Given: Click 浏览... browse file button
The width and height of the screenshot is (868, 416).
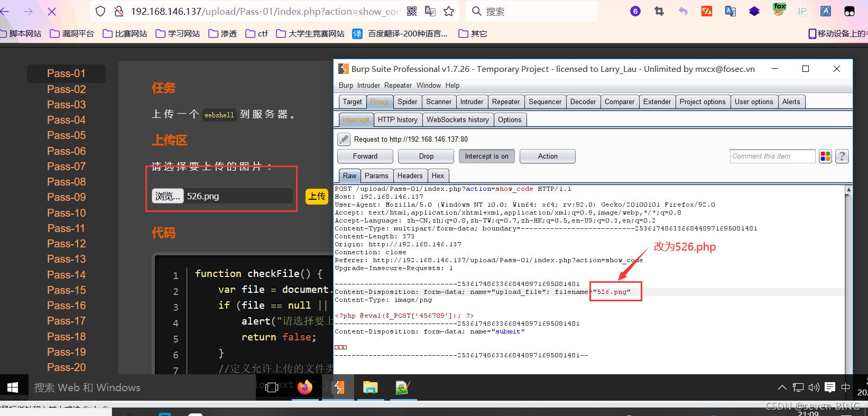Looking at the screenshot, I should point(168,196).
